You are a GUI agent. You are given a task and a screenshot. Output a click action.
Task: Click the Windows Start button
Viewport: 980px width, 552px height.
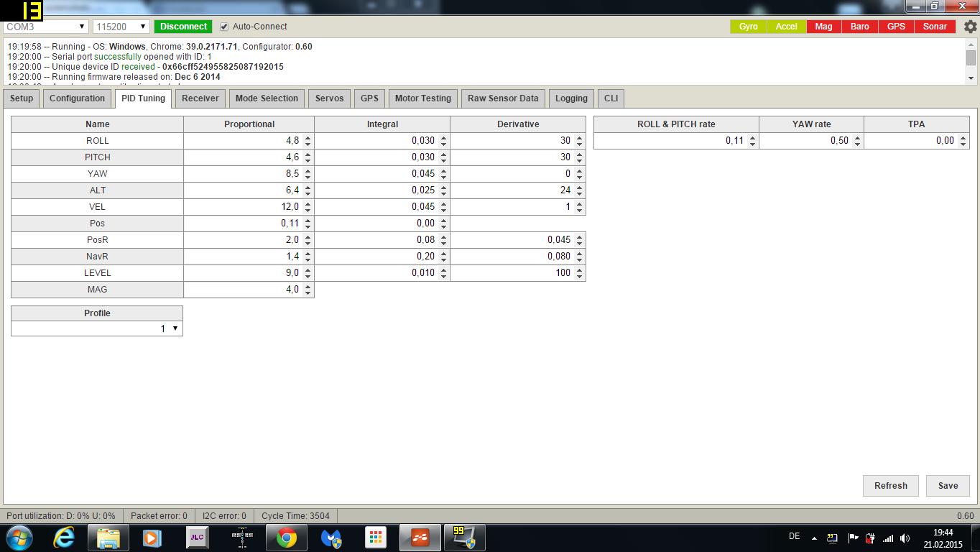(x=19, y=538)
